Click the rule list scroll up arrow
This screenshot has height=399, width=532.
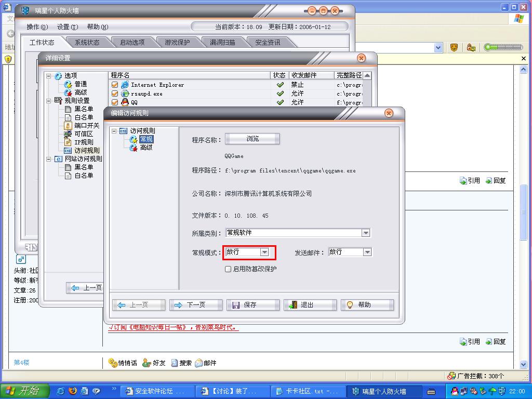pos(367,75)
